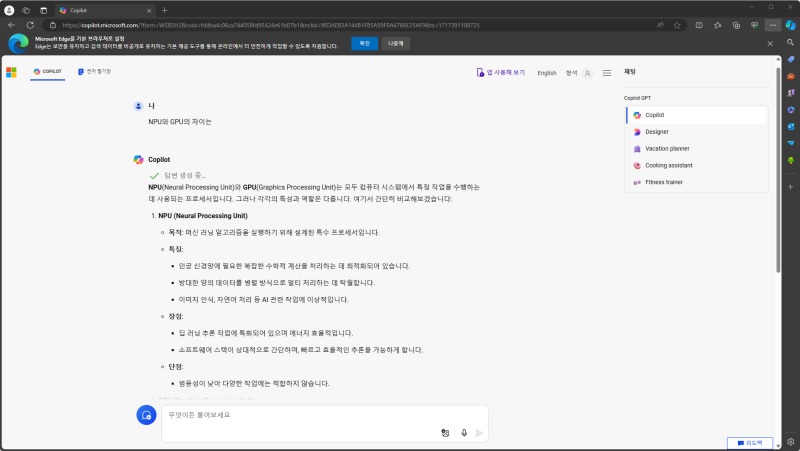This screenshot has height=451, width=800.
Task: Go back with the browser back arrow
Action: coord(12,25)
